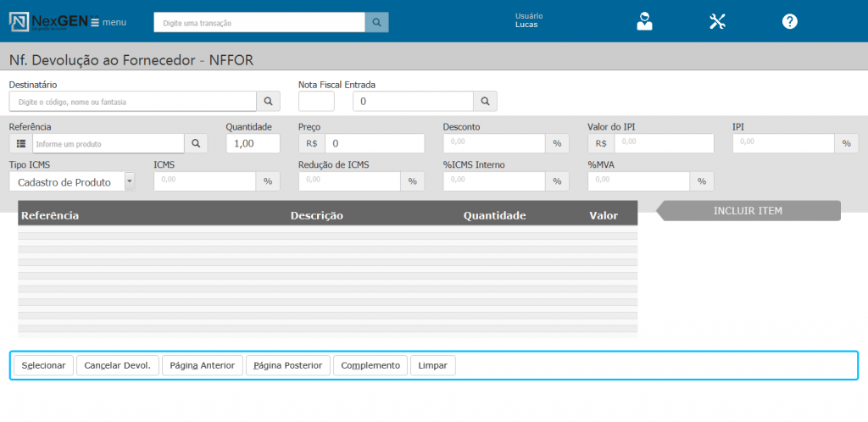Open the Complemento button

(370, 365)
